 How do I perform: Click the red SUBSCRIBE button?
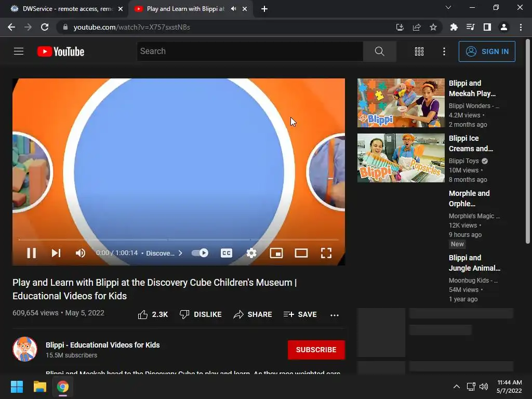click(316, 350)
